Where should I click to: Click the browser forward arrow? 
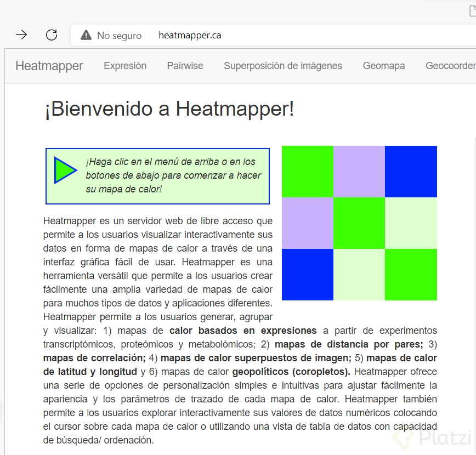(21, 35)
